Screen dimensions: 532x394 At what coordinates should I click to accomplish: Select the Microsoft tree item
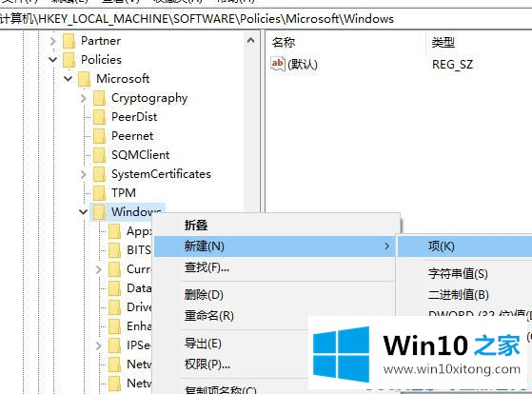(123, 79)
